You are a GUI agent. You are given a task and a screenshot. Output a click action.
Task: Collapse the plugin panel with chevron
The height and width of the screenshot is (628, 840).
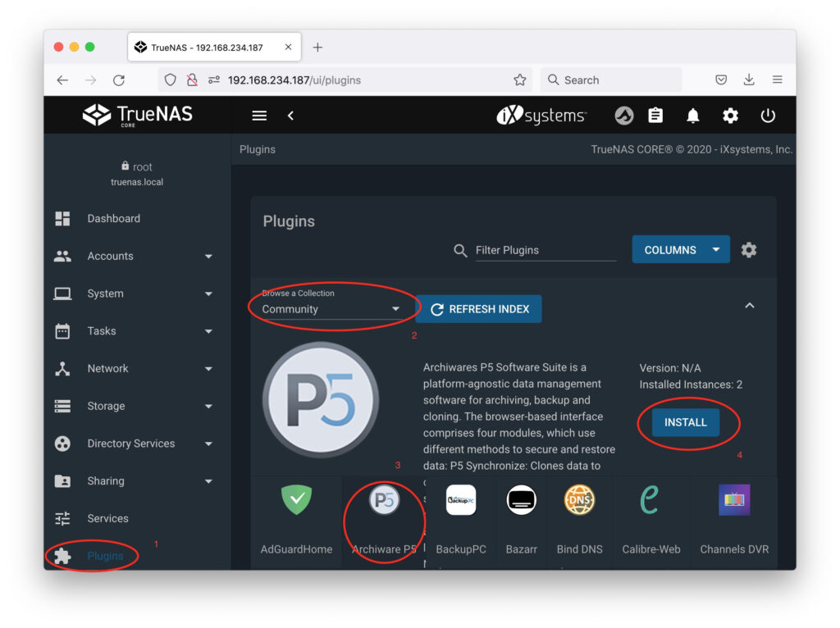point(749,306)
